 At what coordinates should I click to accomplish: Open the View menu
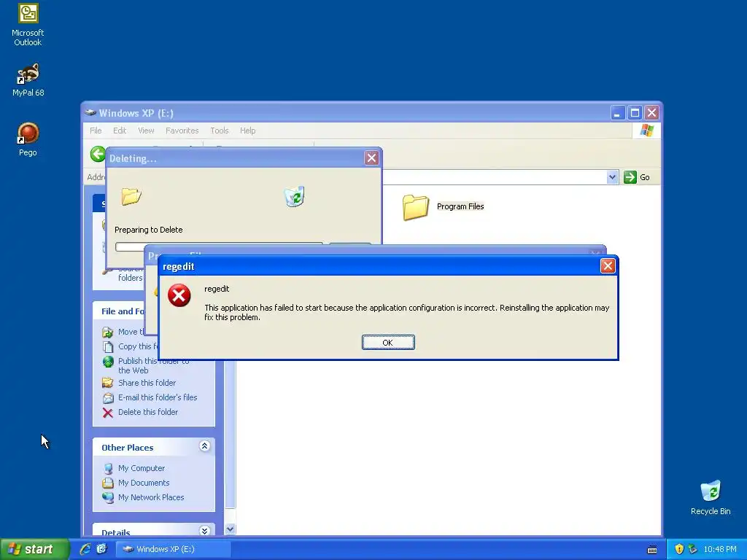(x=146, y=131)
